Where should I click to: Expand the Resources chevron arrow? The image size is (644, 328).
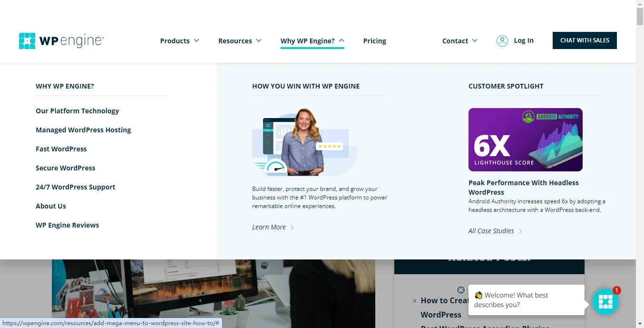pos(259,41)
